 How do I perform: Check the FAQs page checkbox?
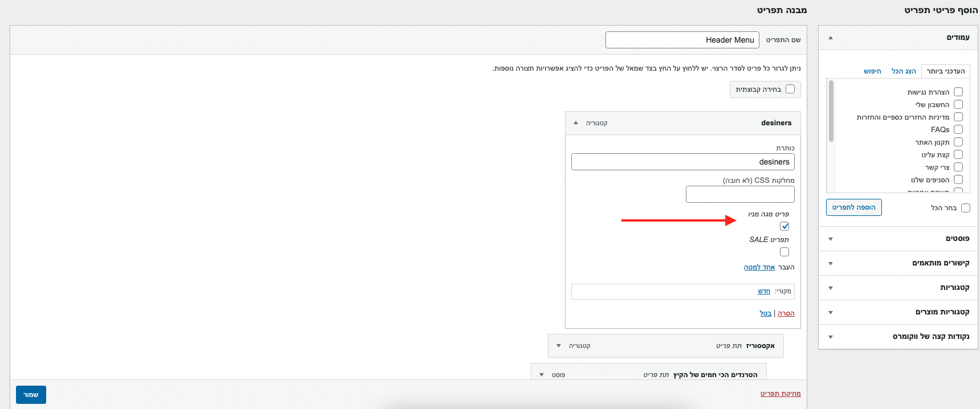[958, 129]
